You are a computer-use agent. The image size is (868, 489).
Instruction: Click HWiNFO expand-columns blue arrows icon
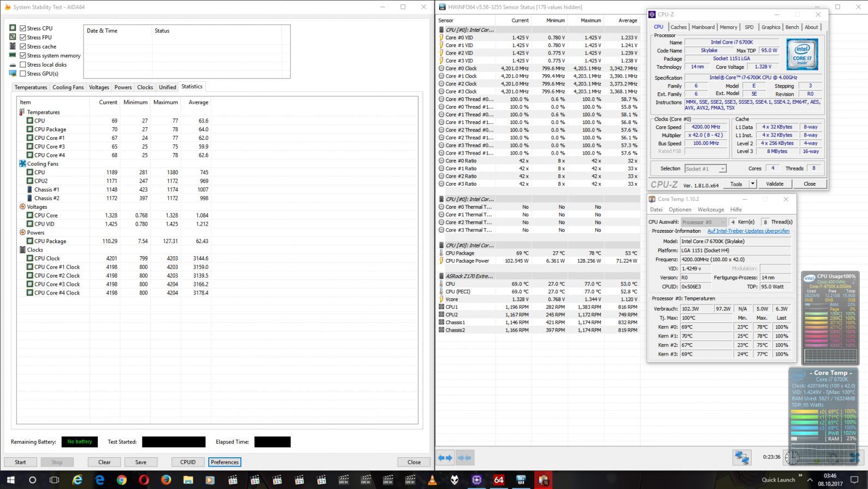tap(445, 457)
